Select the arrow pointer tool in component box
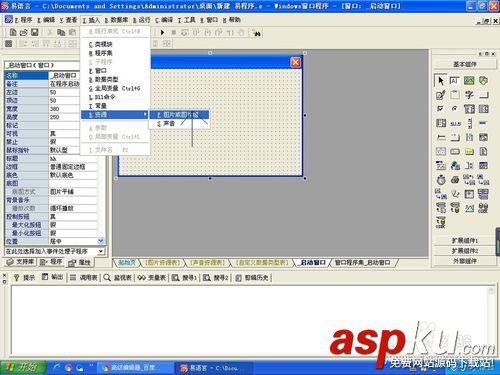 click(x=441, y=81)
